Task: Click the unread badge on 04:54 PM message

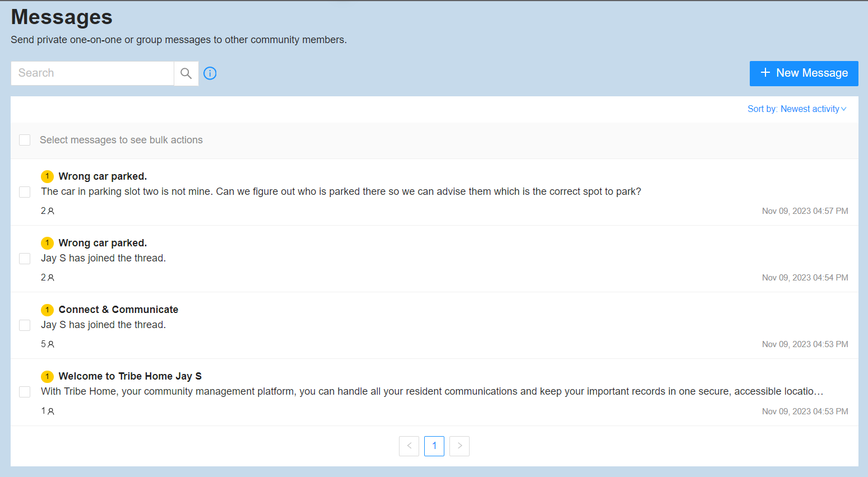Action: pyautogui.click(x=47, y=243)
